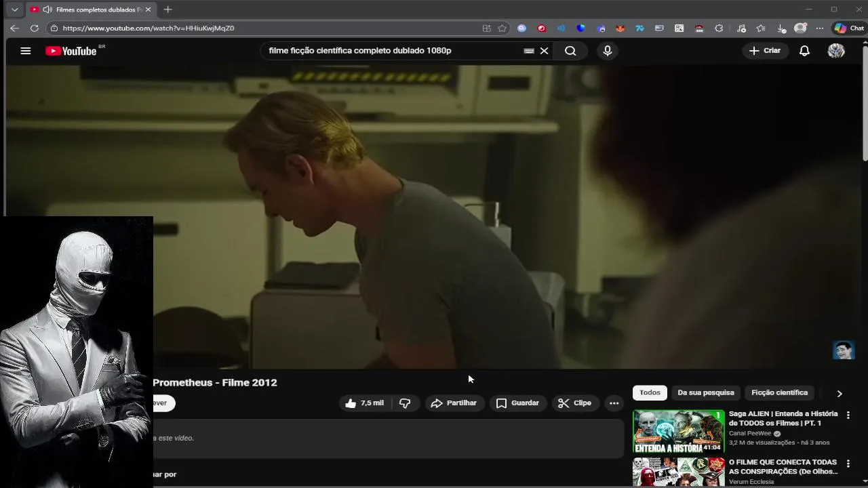The image size is (868, 488).
Task: Open the YouTube account avatar menu
Action: coord(836,51)
